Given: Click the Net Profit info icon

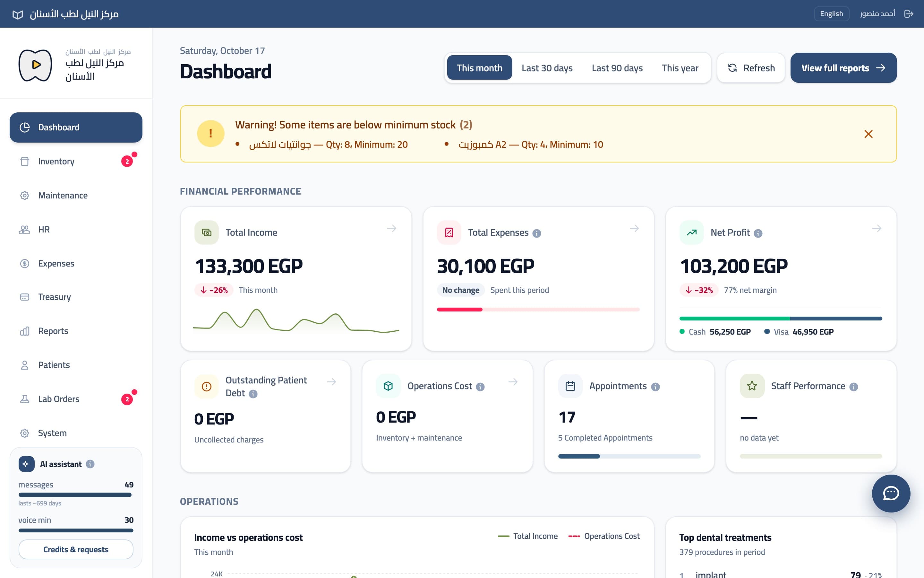Looking at the screenshot, I should point(758,233).
